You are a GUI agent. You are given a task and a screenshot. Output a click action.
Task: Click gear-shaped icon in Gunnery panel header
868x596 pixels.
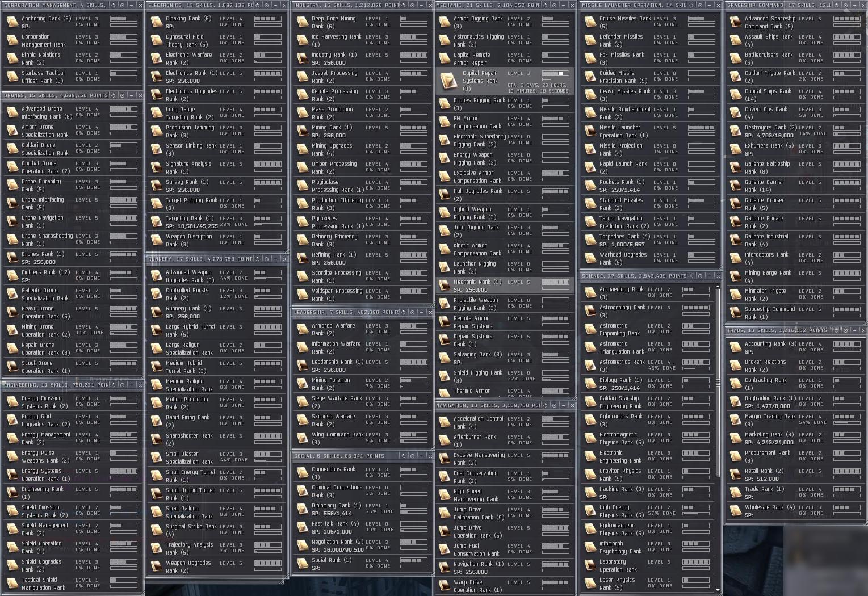point(258,259)
